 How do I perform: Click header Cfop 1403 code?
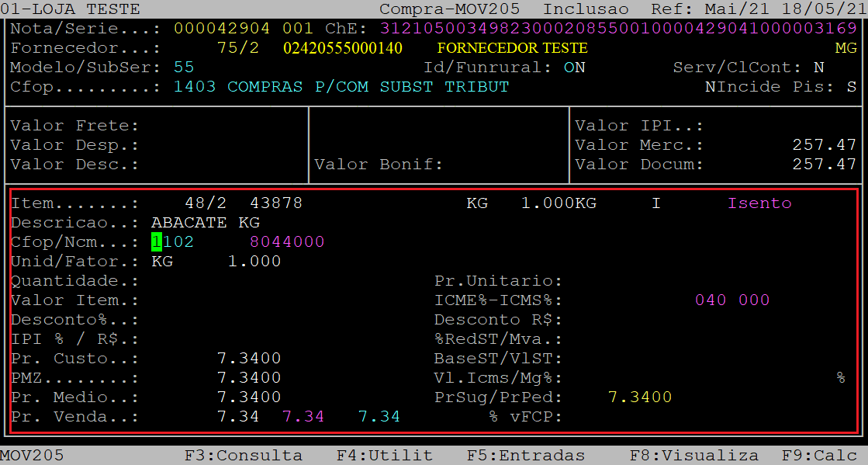195,87
